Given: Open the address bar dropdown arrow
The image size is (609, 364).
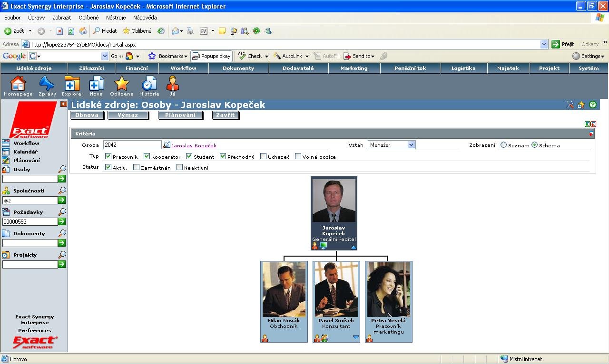Looking at the screenshot, I should click(x=544, y=44).
